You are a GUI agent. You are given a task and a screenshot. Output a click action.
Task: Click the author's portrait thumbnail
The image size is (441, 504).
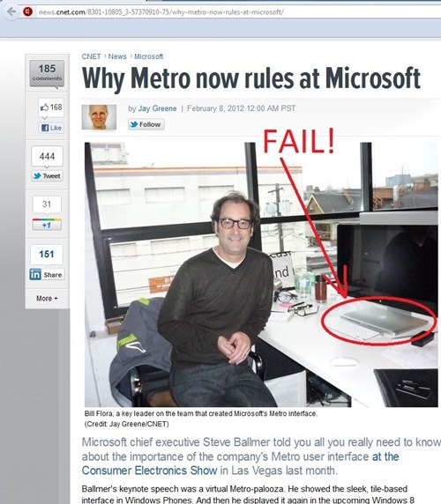pos(99,117)
